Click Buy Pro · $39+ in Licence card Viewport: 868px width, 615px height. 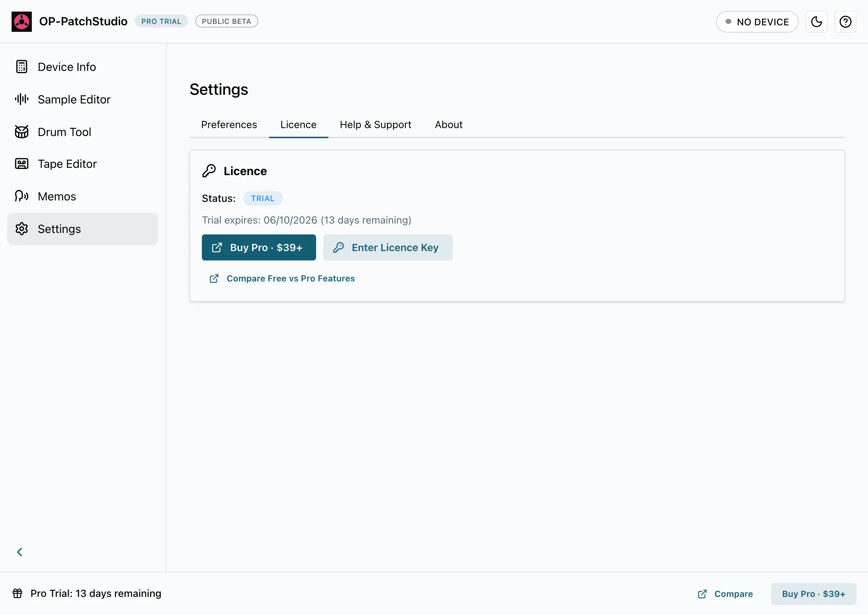[259, 247]
